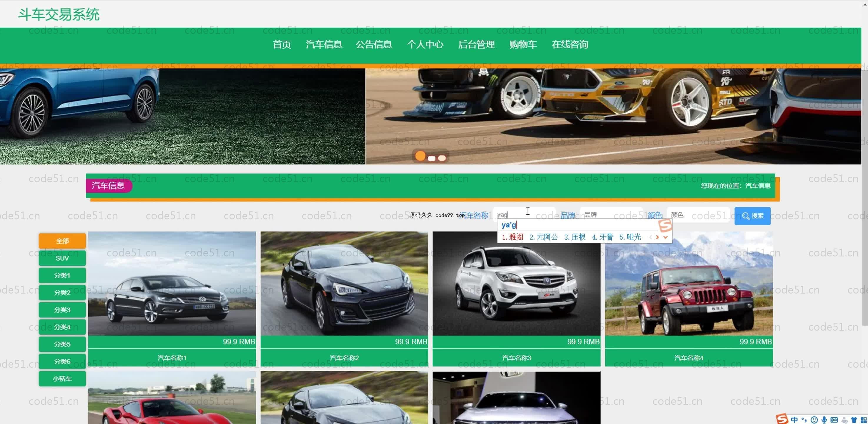This screenshot has width=868, height=424.
Task: Select candidate 4 牙膏
Action: tap(603, 237)
